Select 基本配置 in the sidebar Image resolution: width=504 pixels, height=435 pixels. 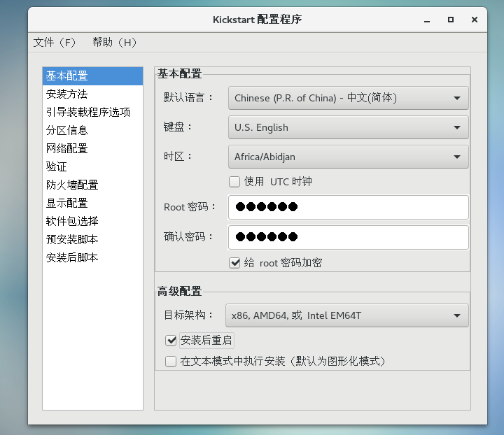tap(92, 76)
